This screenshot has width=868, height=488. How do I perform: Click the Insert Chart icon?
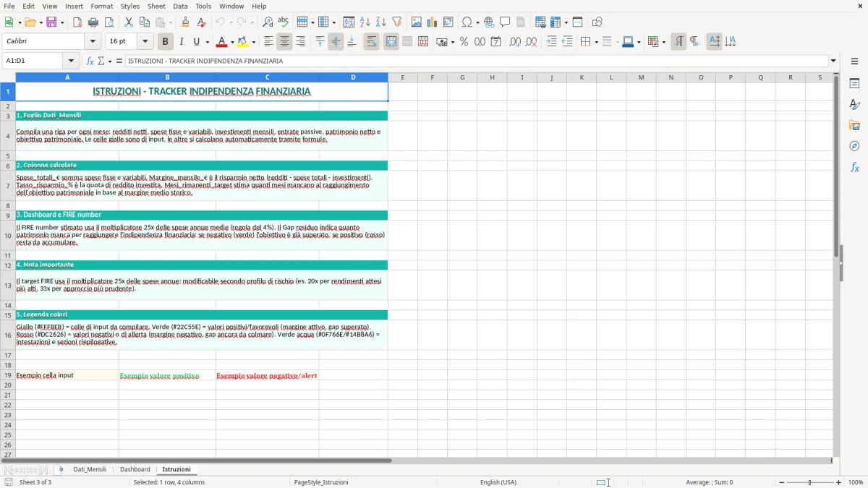click(x=433, y=22)
